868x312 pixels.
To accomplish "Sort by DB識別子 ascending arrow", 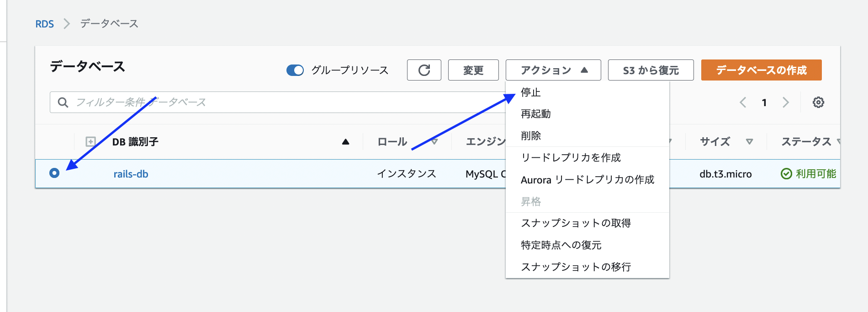I will [x=345, y=142].
